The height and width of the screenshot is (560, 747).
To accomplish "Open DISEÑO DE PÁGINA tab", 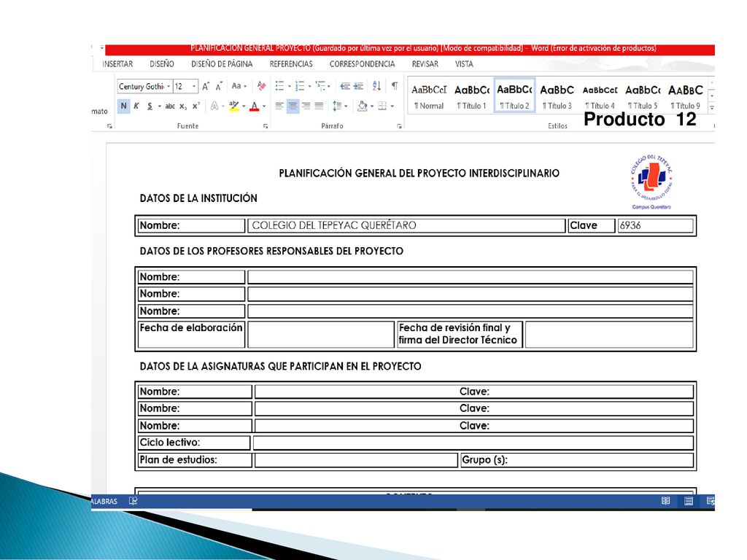I will [x=222, y=64].
